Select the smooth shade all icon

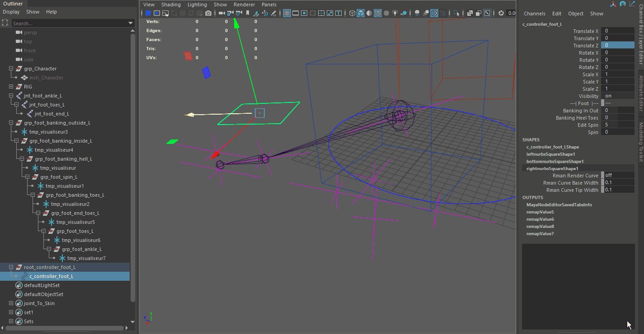[x=361, y=13]
